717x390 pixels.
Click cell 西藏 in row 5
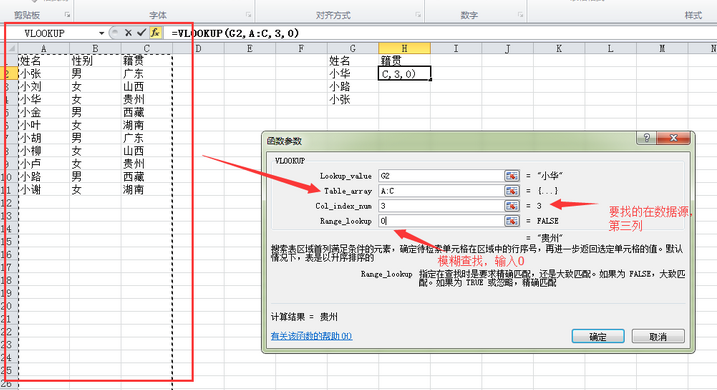147,112
